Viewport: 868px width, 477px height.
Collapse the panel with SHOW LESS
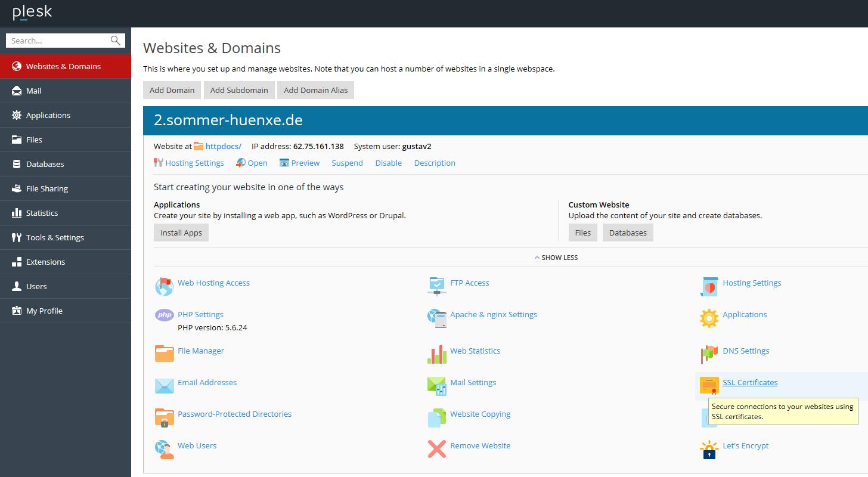[x=556, y=258]
